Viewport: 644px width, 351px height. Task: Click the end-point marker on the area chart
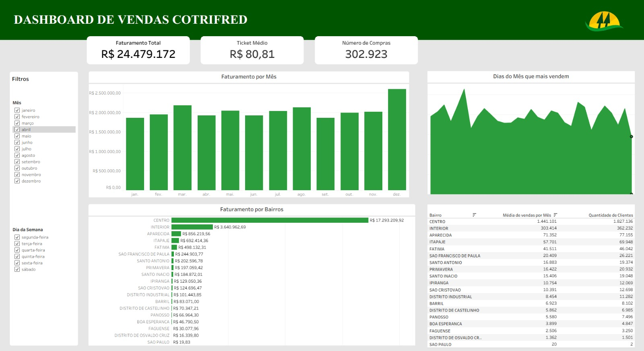click(x=631, y=137)
